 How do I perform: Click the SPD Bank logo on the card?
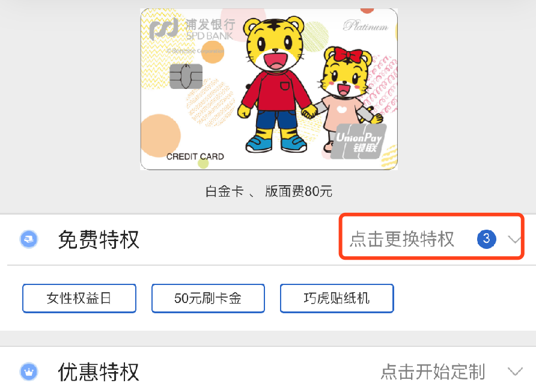[192, 29]
